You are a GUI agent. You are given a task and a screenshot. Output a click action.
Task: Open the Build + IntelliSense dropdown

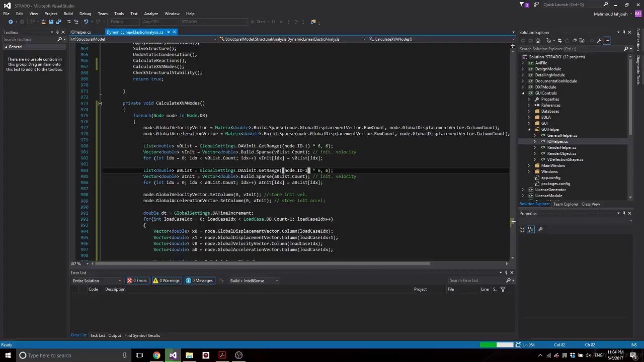point(254,281)
